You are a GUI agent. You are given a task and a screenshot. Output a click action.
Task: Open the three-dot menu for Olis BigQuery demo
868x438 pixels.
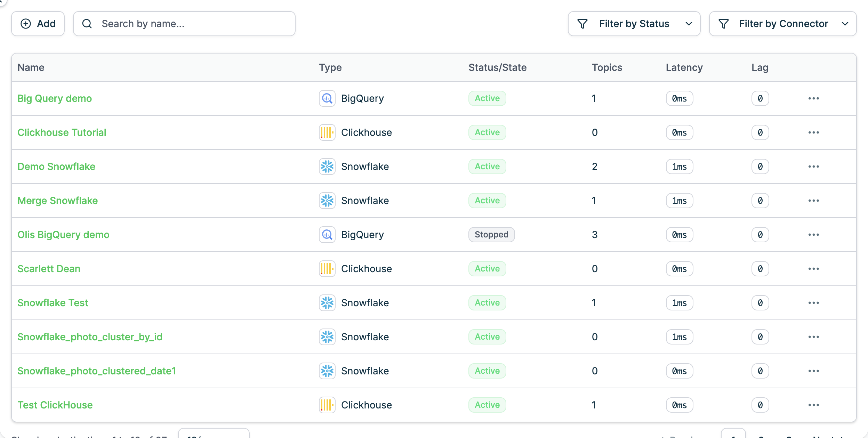pyautogui.click(x=813, y=235)
